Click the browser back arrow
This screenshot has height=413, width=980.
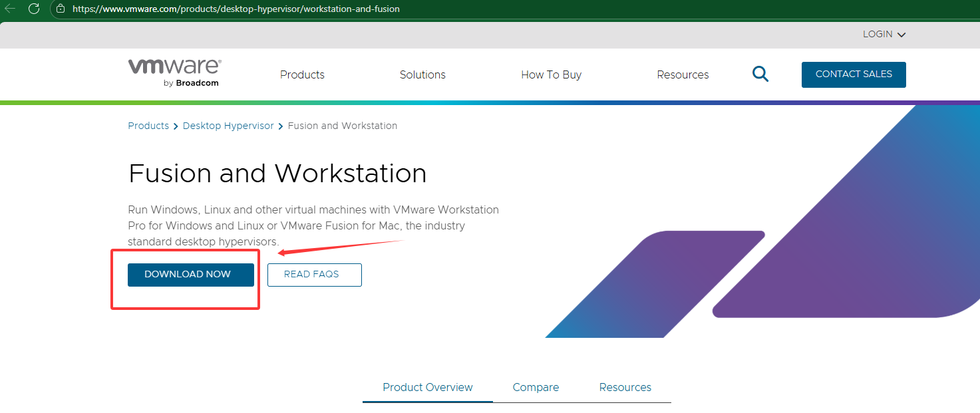[x=10, y=9]
